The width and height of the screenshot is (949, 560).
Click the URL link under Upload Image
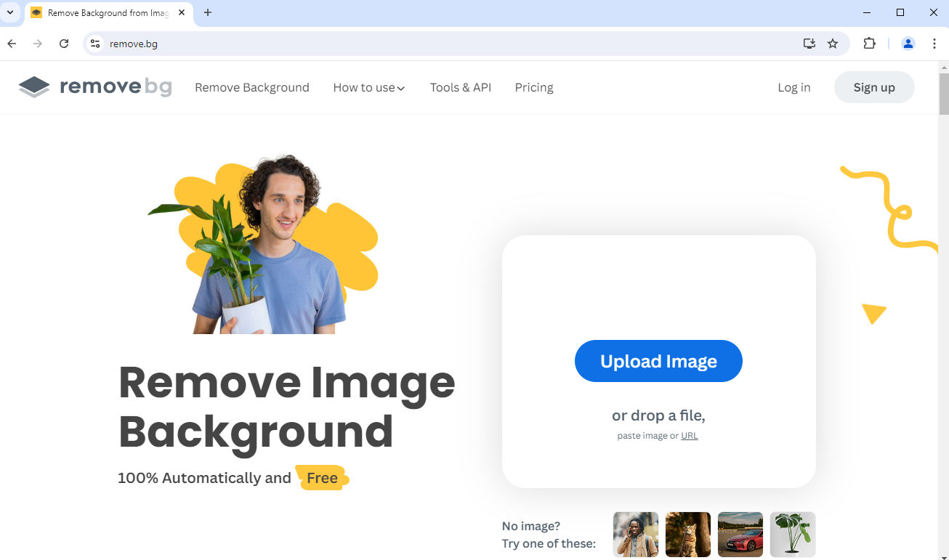[689, 435]
